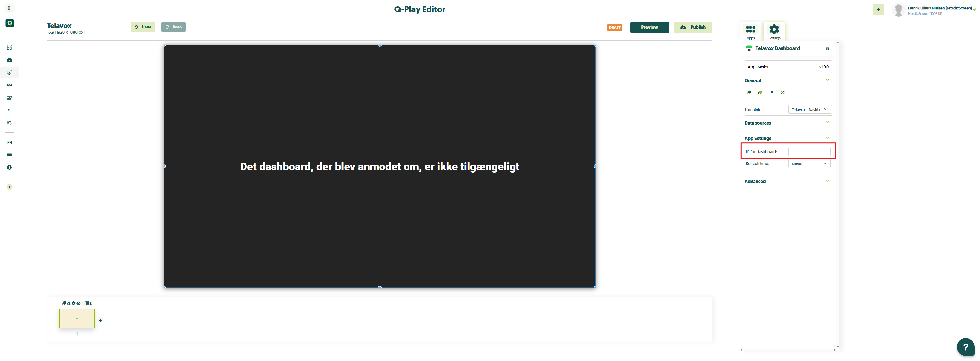
Task: Open the dashboard grid icon in sidebar
Action: [x=9, y=48]
